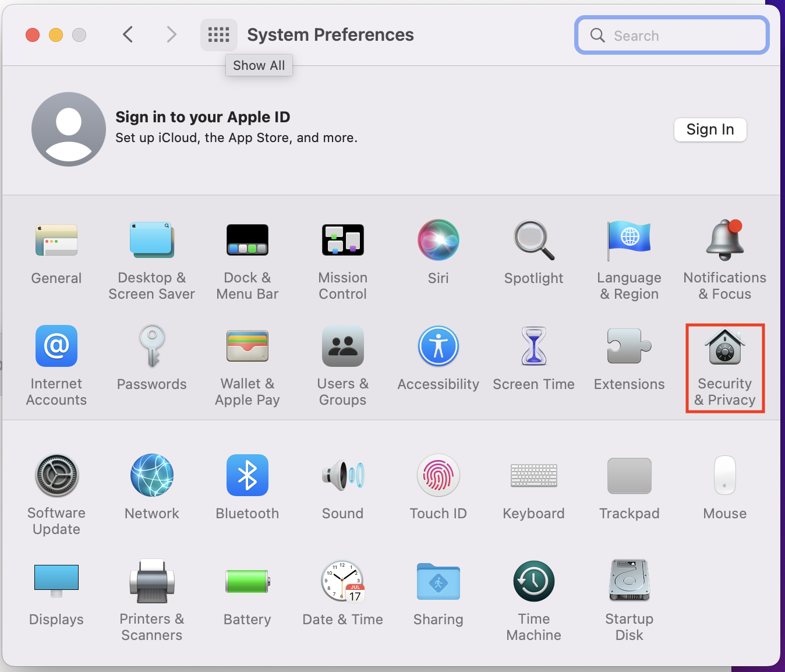Go back with the left chevron
This screenshot has width=785, height=672.
pyautogui.click(x=128, y=34)
